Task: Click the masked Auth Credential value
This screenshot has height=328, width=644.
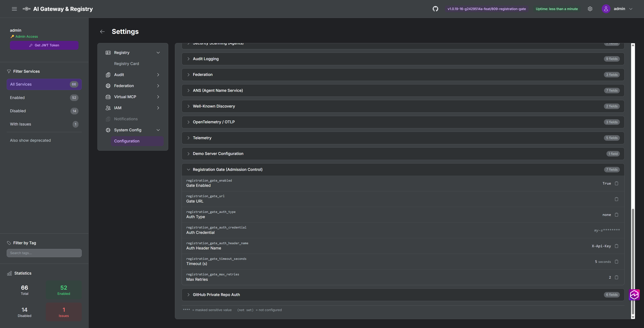Action: click(607, 230)
